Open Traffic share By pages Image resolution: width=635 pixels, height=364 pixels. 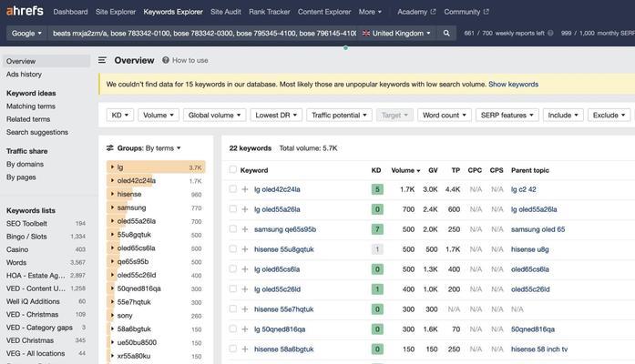pos(21,177)
